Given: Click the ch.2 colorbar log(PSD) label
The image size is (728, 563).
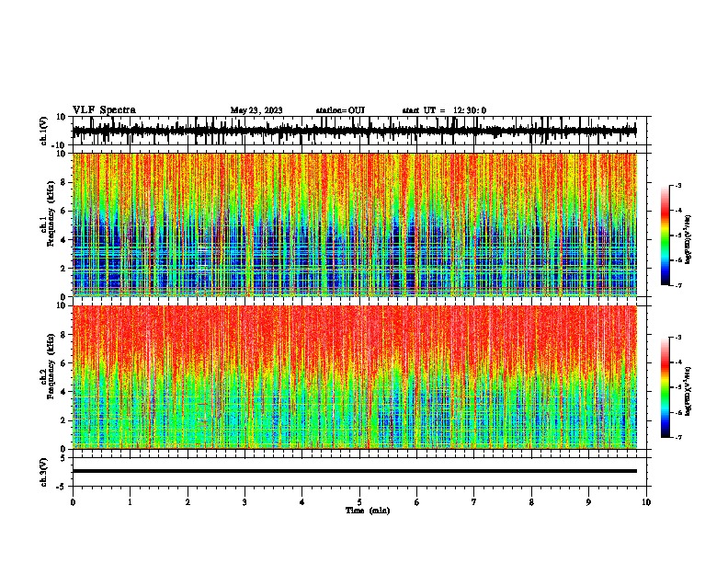Looking at the screenshot, I should (688, 391).
